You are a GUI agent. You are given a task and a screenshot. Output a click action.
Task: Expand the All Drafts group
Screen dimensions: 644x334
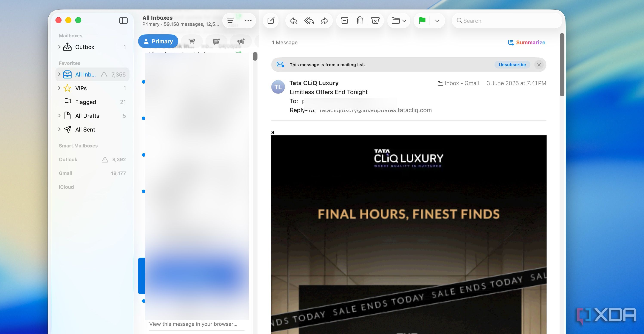(x=59, y=115)
